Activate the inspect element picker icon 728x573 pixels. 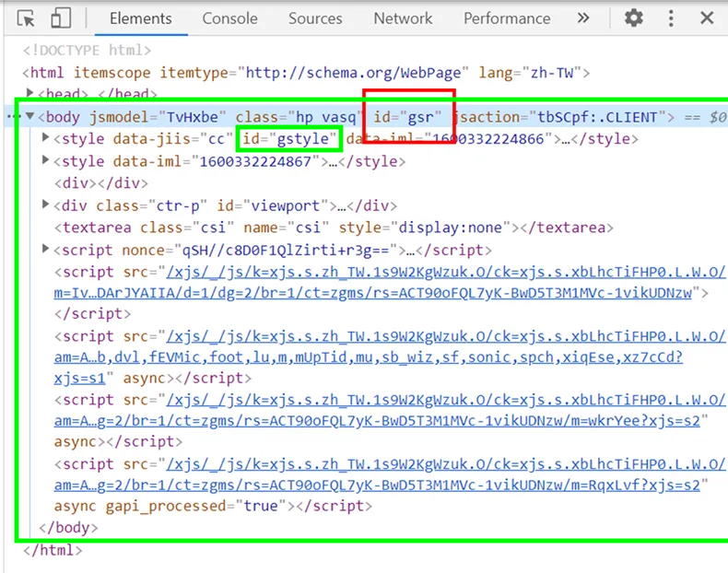click(26, 18)
